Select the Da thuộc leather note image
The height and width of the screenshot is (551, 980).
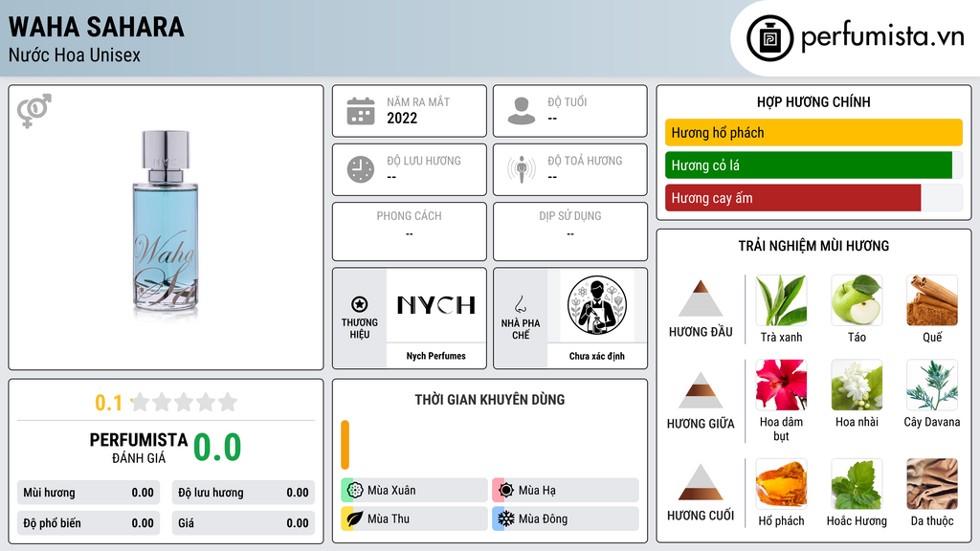[932, 484]
